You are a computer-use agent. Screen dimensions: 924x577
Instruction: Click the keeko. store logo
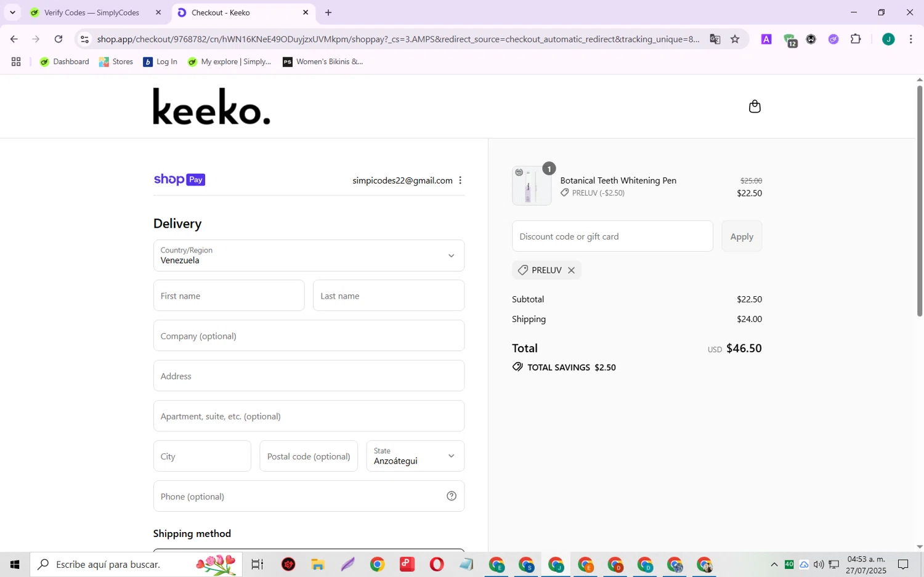[211, 107]
